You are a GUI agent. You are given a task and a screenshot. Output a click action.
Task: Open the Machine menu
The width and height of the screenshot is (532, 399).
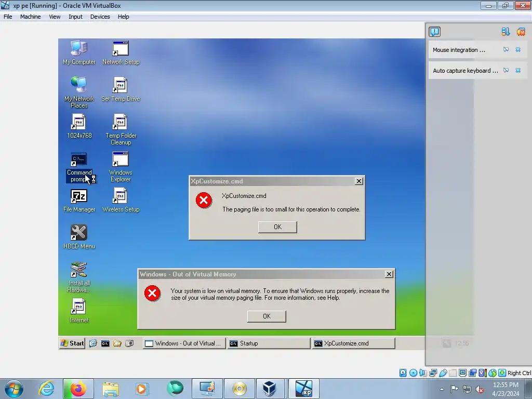click(x=30, y=17)
